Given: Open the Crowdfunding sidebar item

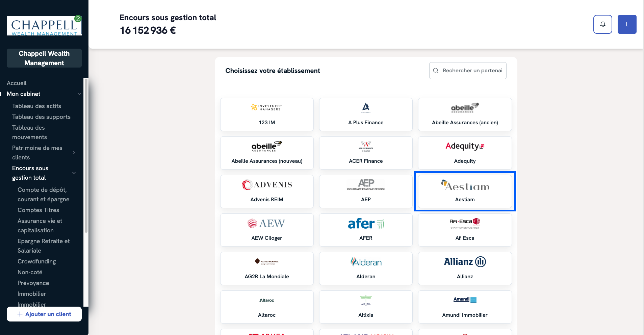Looking at the screenshot, I should click(36, 261).
